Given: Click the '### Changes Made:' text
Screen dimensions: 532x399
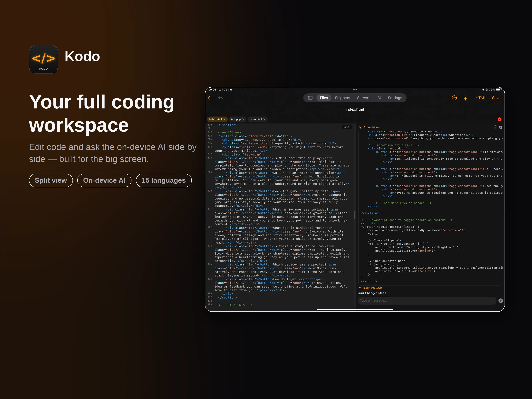Looking at the screenshot, I should click(x=373, y=293).
